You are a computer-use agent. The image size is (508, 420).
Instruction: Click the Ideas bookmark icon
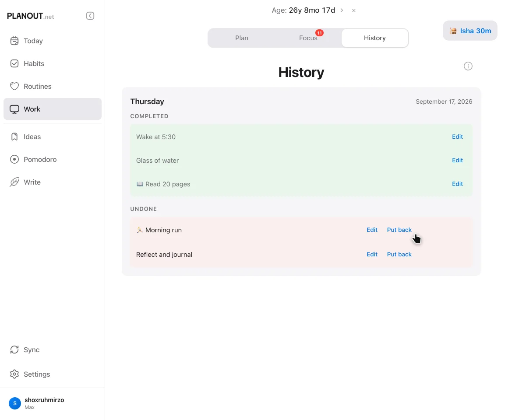[x=14, y=136]
